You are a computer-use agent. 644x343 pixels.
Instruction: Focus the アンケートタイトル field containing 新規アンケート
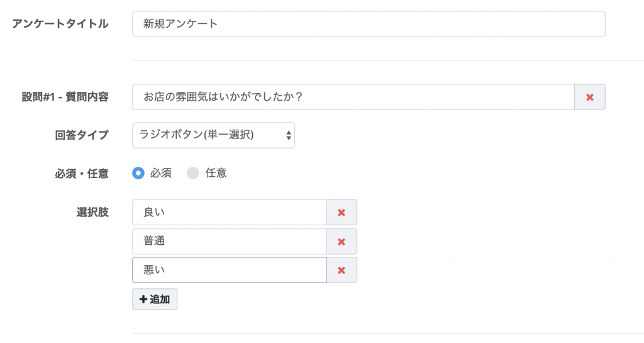click(369, 24)
